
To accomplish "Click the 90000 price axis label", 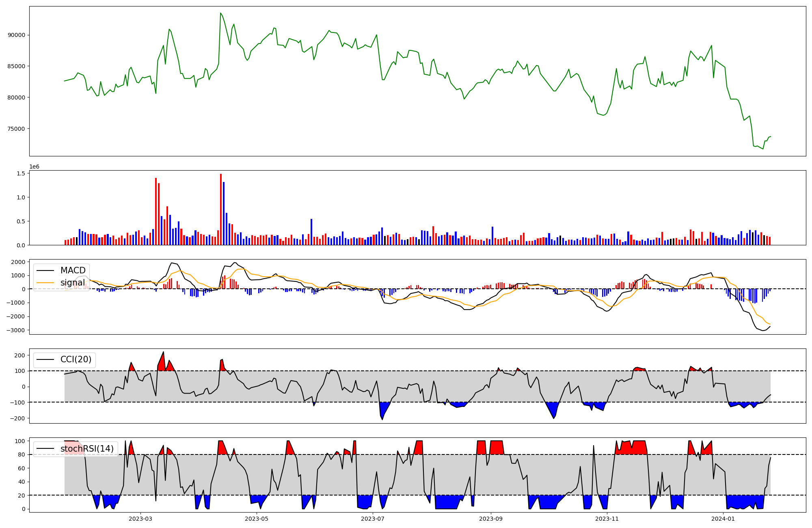I will (16, 35).
